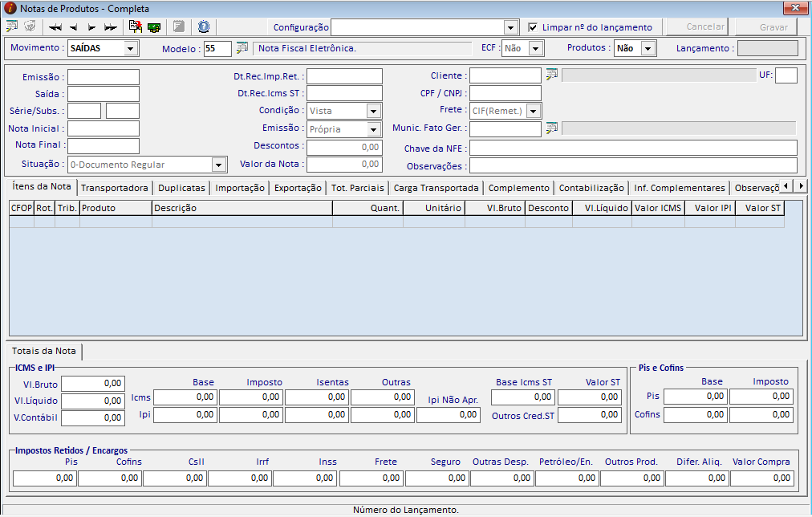Screen dimensions: 812x517
Task: Click the Chave da NFE field
Action: pyautogui.click(x=633, y=148)
